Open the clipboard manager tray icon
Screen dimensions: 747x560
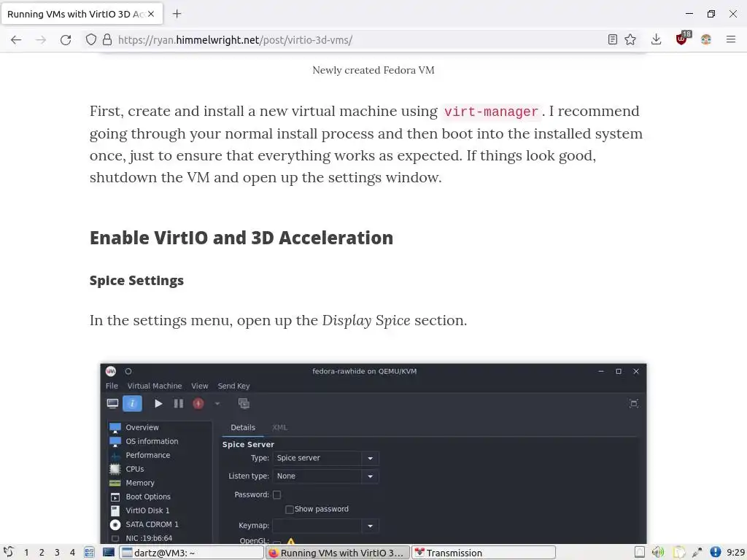click(x=678, y=553)
